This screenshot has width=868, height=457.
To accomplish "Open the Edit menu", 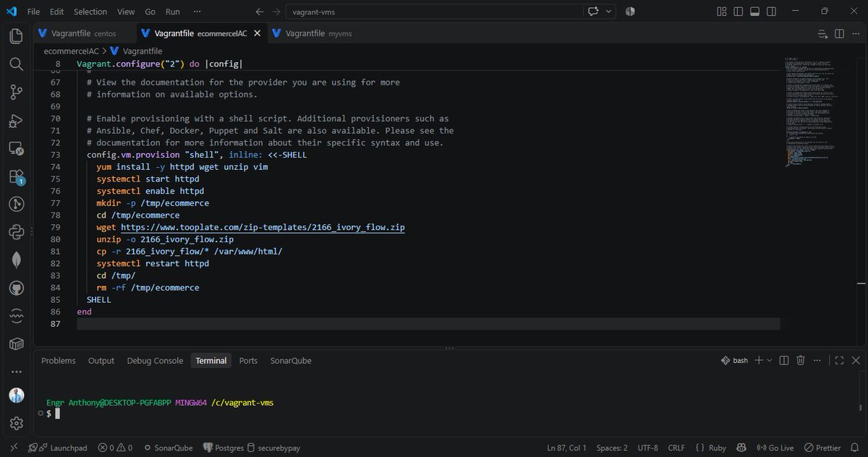I will (57, 12).
